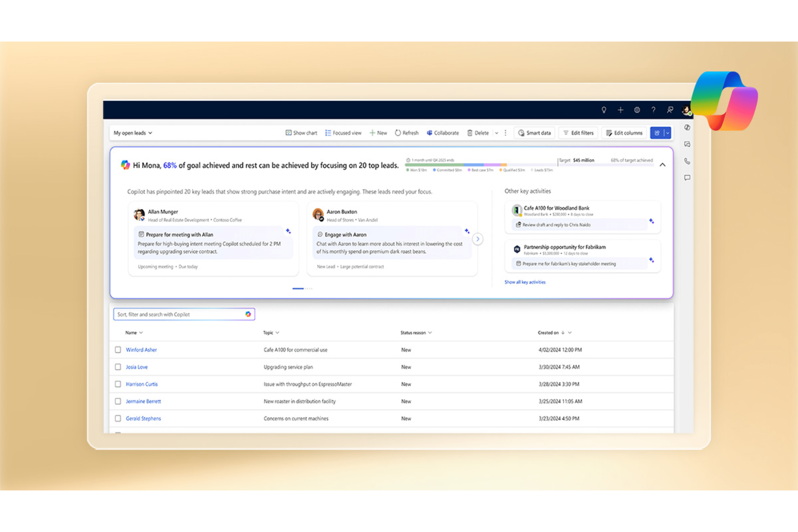Click Delete in command bar
The width and height of the screenshot is (798, 532).
(478, 133)
